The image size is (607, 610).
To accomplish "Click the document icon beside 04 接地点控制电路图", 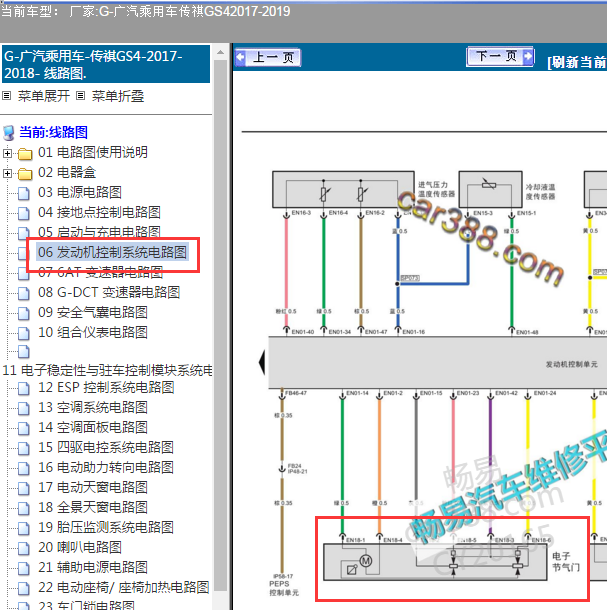I will [24, 213].
